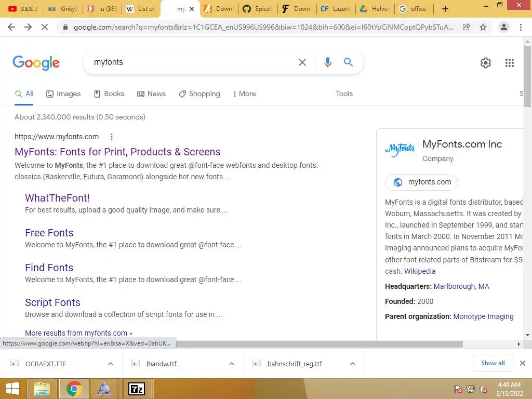Open the Free Fonts sitelink
Screen dimensions: 532x399
pos(49,233)
